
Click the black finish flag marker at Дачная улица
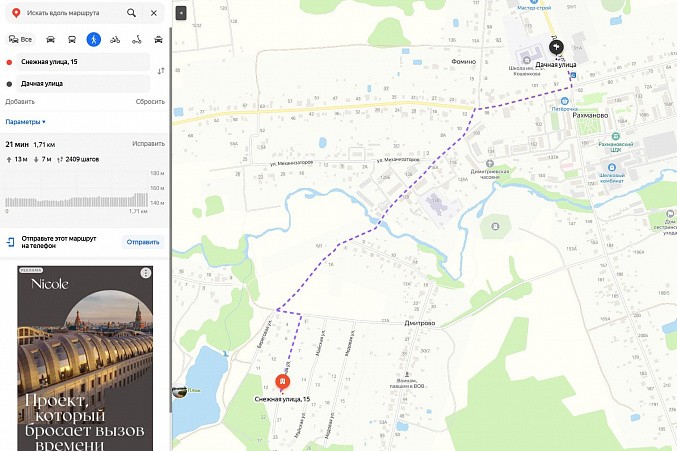[x=556, y=47]
